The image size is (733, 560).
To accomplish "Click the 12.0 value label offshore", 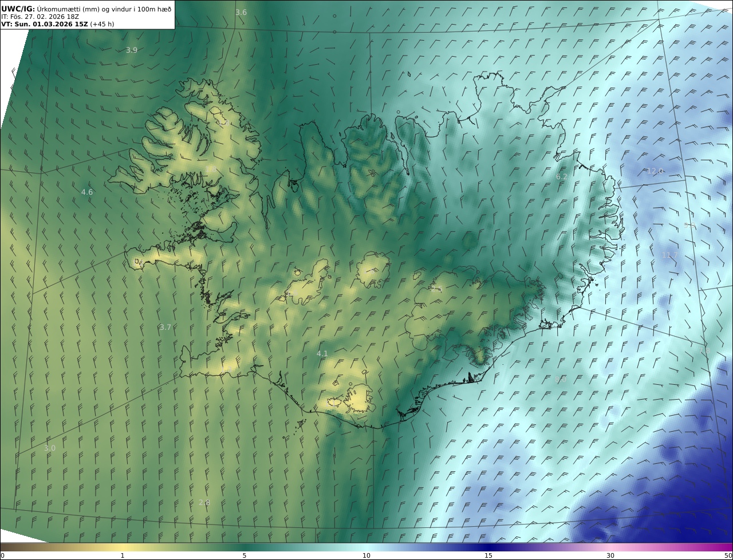I will coord(655,171).
